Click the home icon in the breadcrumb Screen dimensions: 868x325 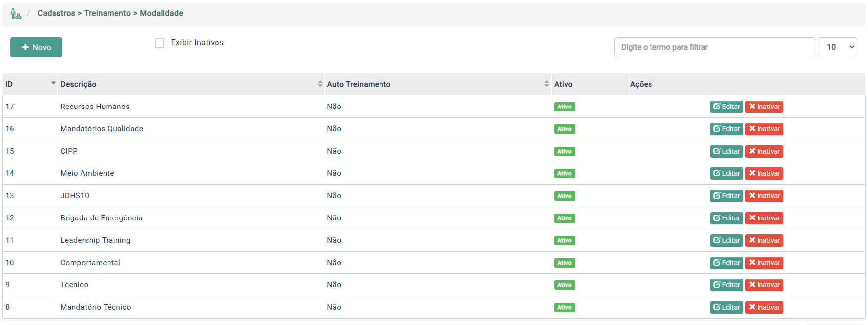click(x=16, y=14)
